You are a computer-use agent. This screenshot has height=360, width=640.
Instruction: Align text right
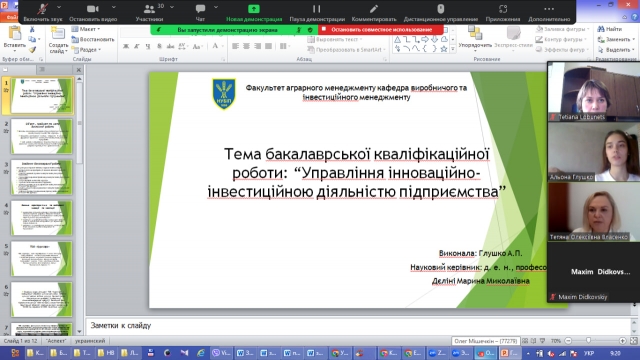(258, 46)
